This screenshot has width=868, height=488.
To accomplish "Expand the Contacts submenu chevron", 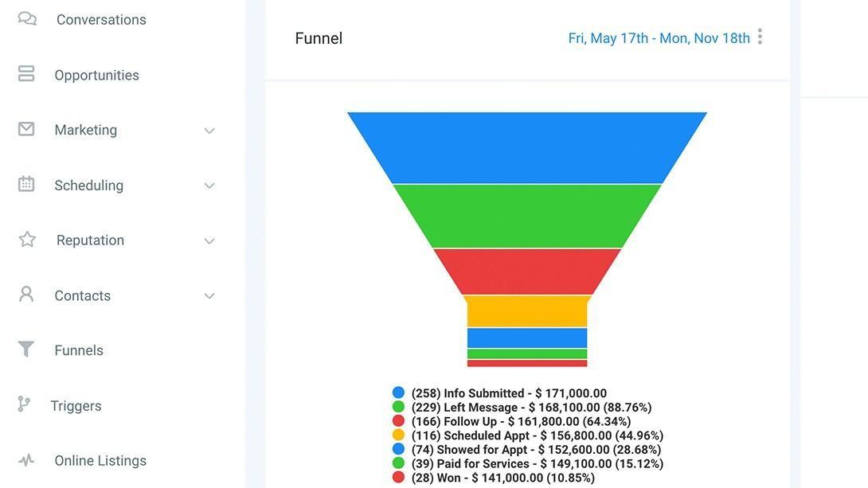I will (x=209, y=296).
